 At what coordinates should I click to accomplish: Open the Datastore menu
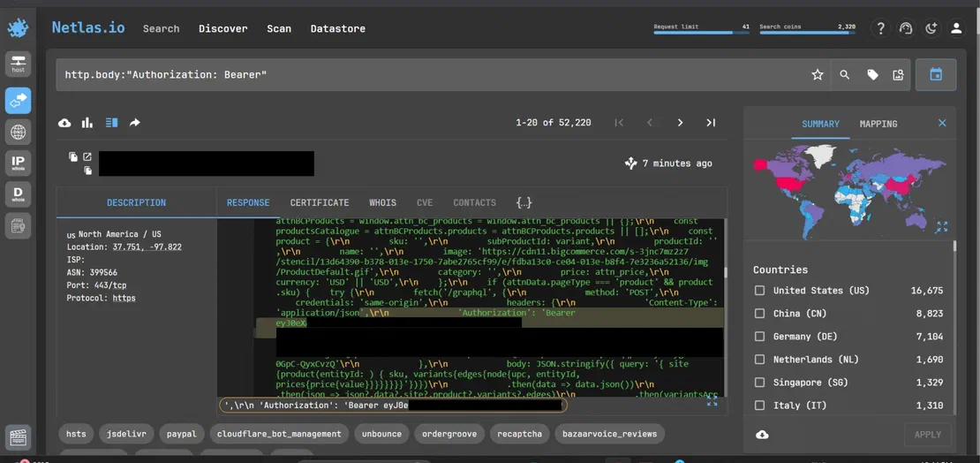click(x=338, y=29)
